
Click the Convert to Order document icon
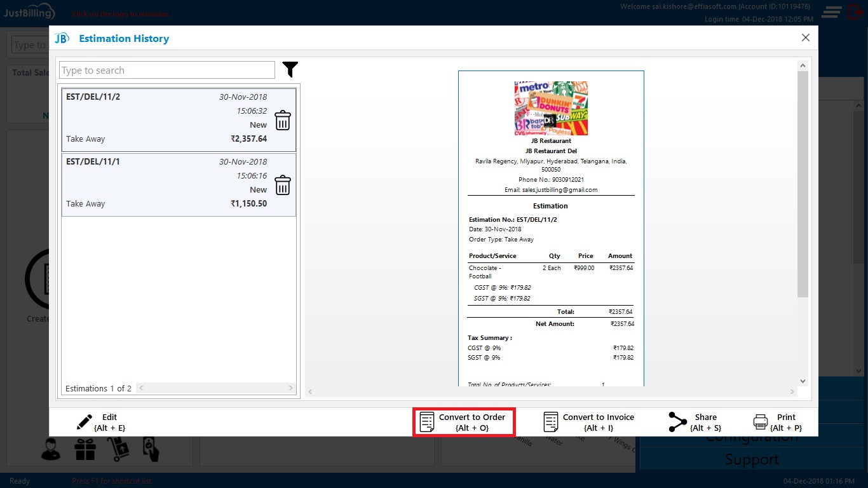tap(428, 422)
